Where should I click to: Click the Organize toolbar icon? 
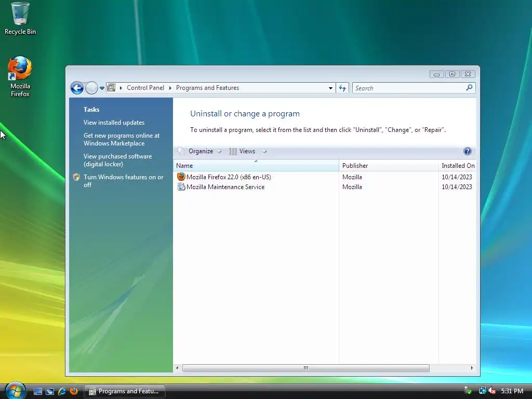click(181, 151)
